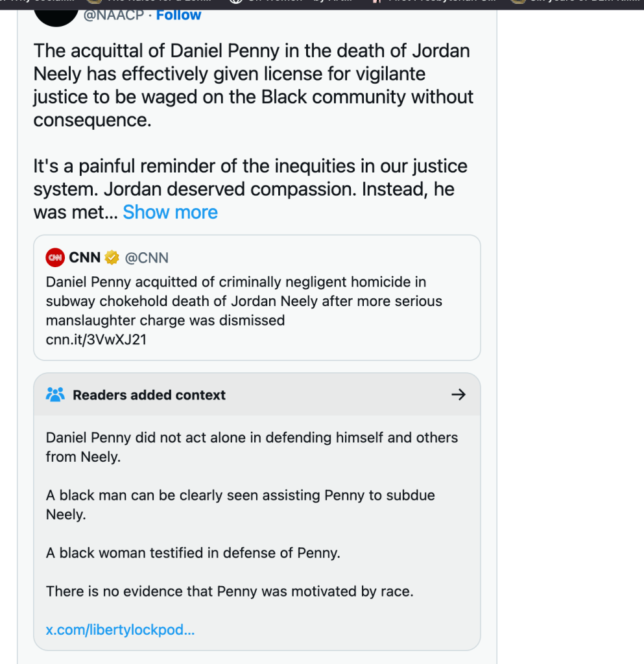This screenshot has width=644, height=664.
Task: Open the quoted CNN tweet headline text
Action: (x=244, y=301)
